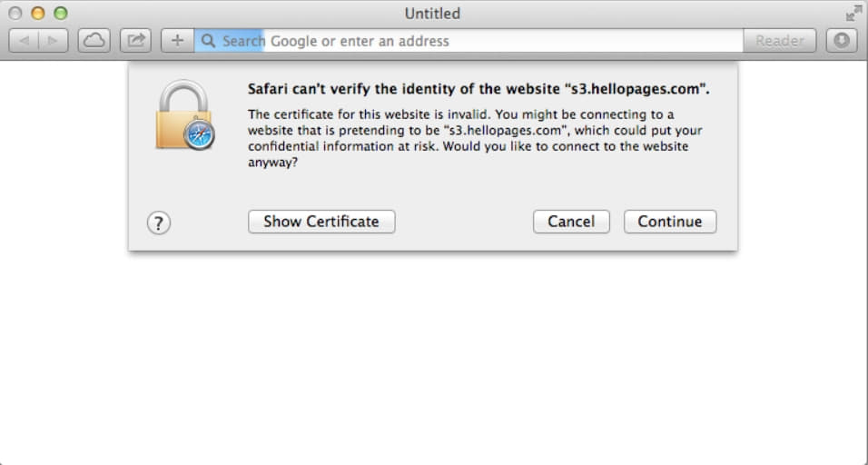This screenshot has height=465, width=868.
Task: Add bookmark with the plus button
Action: (x=177, y=41)
